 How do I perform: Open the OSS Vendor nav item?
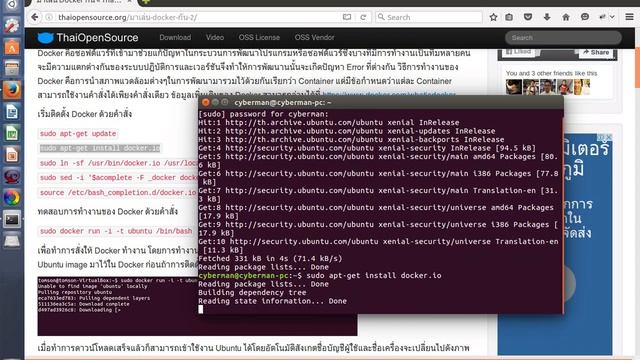pos(314,38)
